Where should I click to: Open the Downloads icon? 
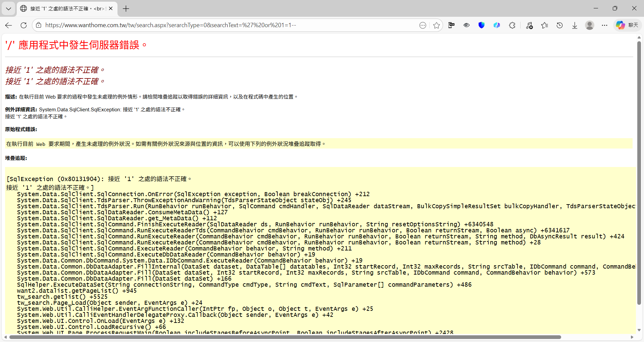tap(575, 25)
